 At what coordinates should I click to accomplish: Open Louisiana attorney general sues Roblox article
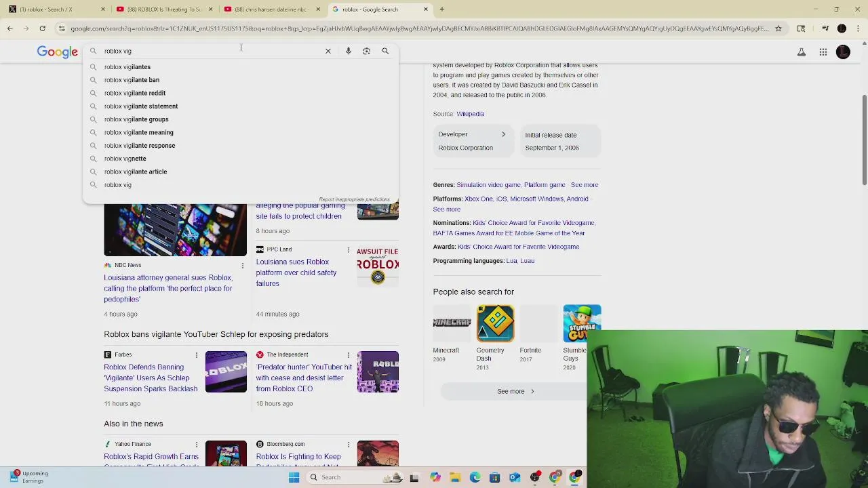coord(168,288)
